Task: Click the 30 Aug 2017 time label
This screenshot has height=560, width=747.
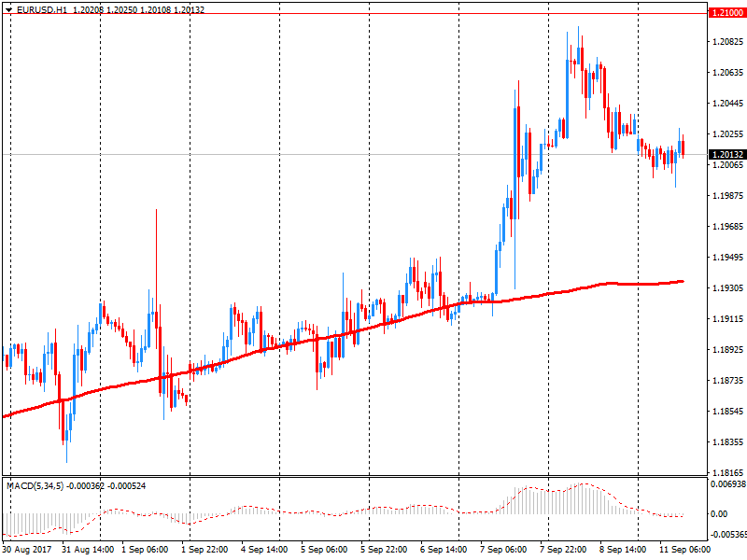Action: click(27, 550)
